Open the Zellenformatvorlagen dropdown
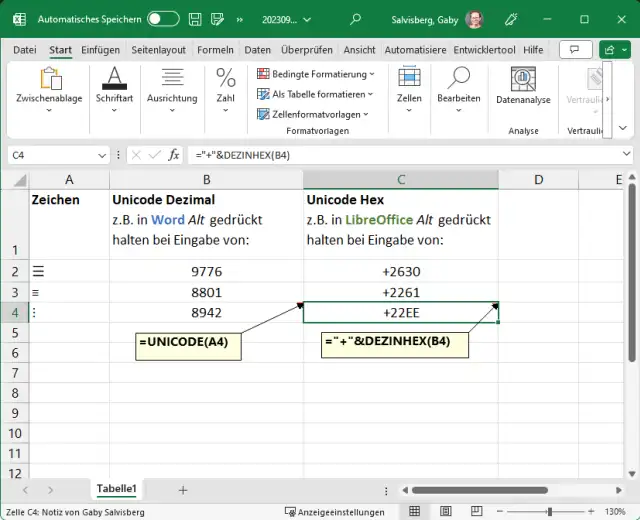Screen dimensions: 640x520 point(317,114)
